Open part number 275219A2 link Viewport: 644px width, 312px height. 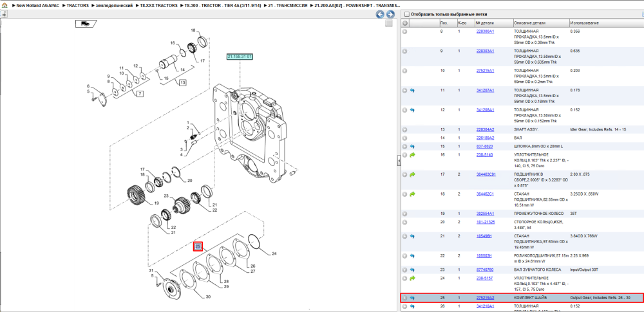485,298
